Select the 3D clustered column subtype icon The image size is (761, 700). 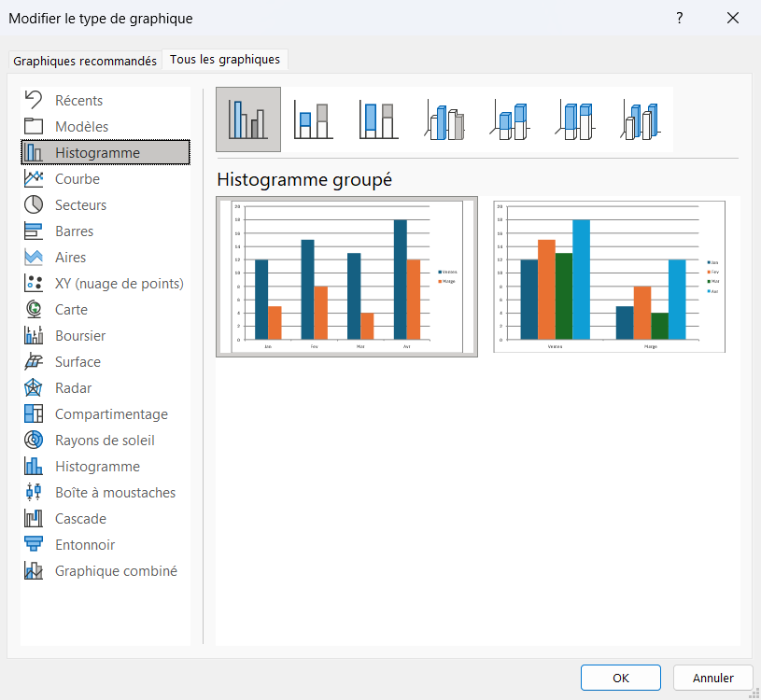point(444,119)
